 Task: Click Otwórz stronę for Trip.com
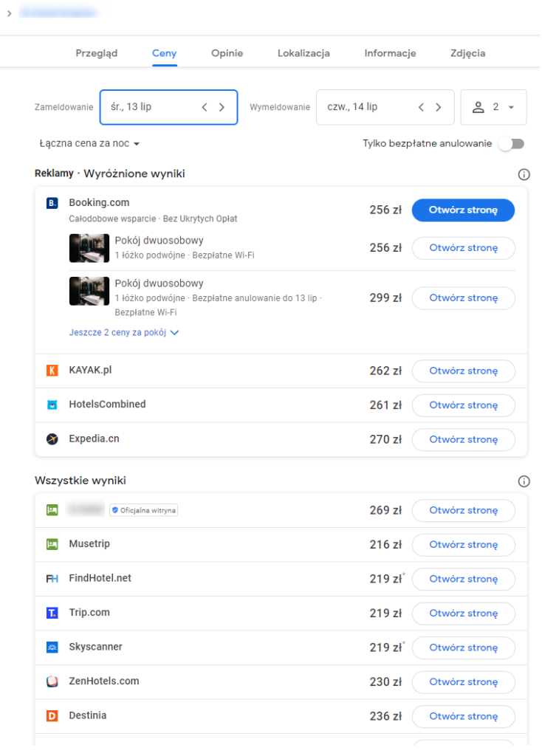tap(464, 614)
